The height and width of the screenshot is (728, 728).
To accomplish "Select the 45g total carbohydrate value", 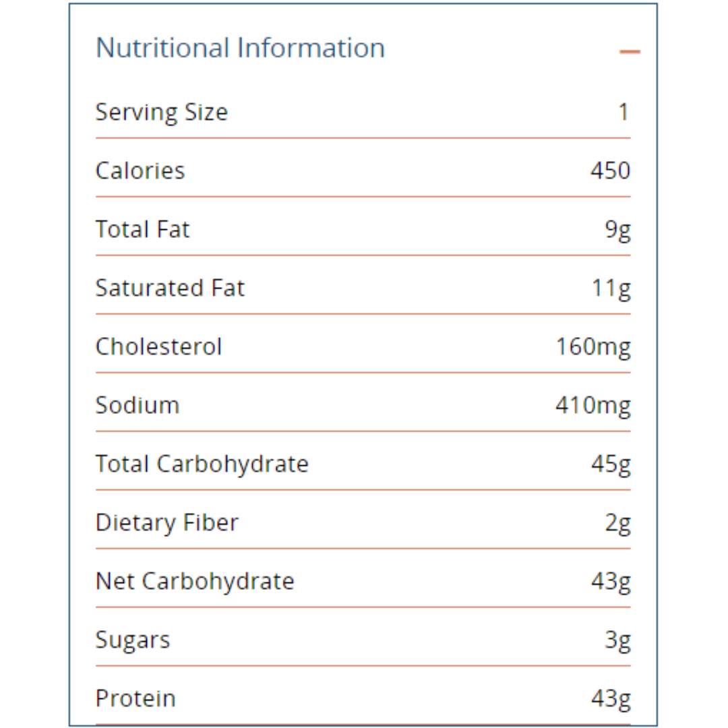I will tap(611, 464).
